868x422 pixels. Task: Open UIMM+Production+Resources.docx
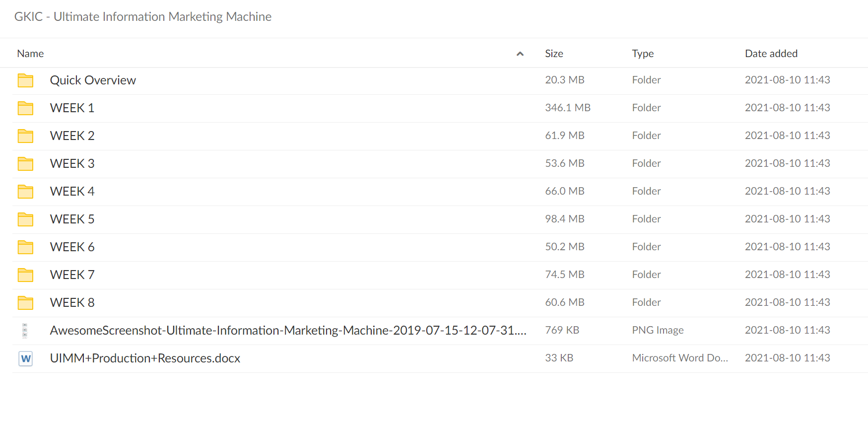[x=145, y=358]
